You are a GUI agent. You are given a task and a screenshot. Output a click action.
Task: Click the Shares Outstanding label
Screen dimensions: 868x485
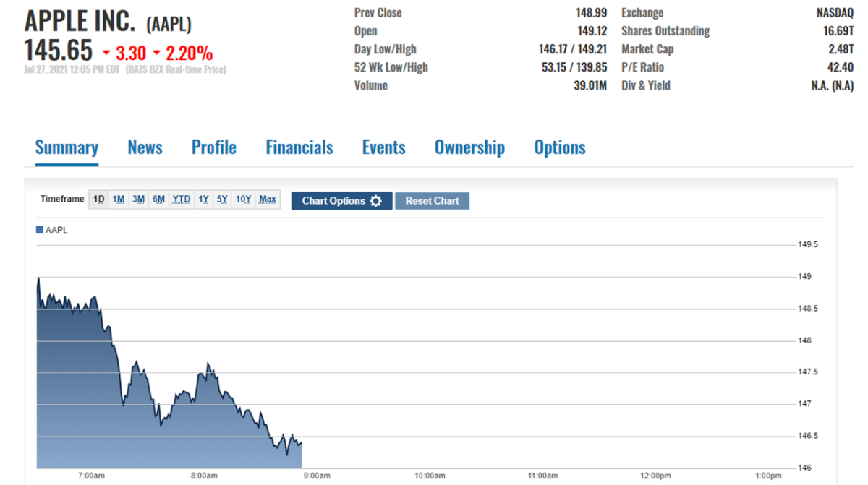pos(665,31)
